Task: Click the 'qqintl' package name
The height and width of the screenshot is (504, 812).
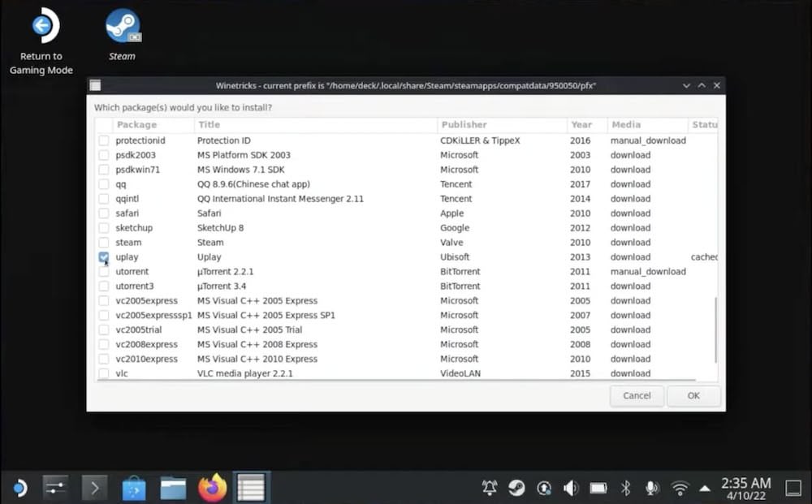Action: (x=127, y=199)
